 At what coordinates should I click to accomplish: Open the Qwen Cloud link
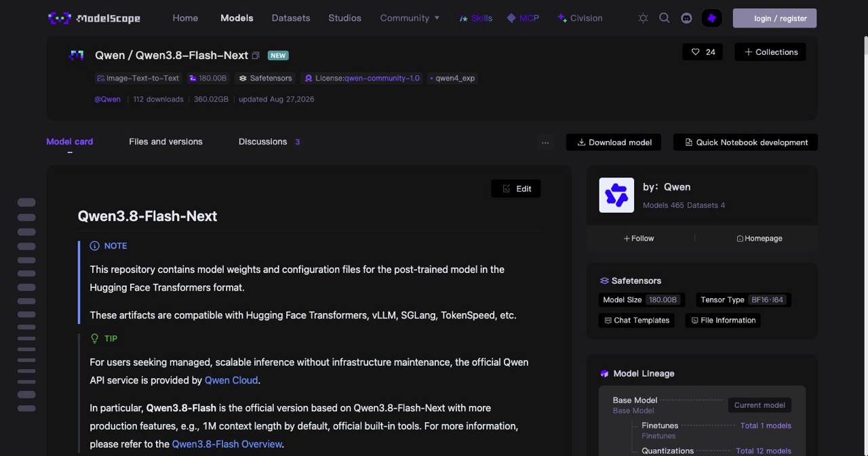(x=231, y=380)
